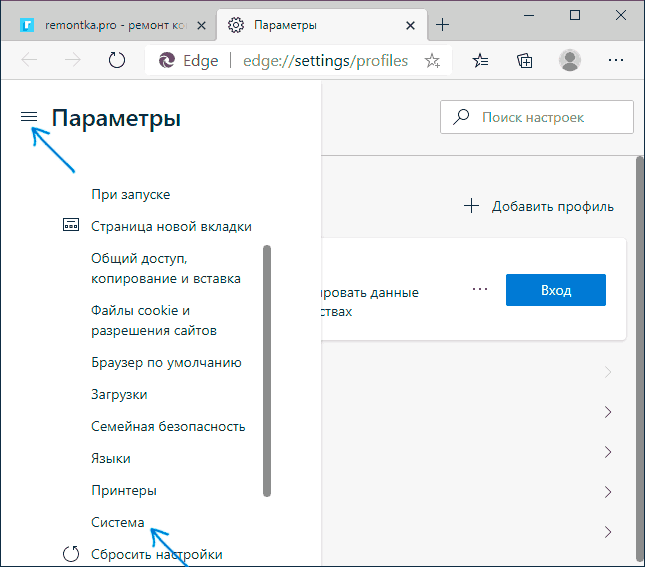645x567 pixels.
Task: Select Сбросить настройки
Action: 157,554
